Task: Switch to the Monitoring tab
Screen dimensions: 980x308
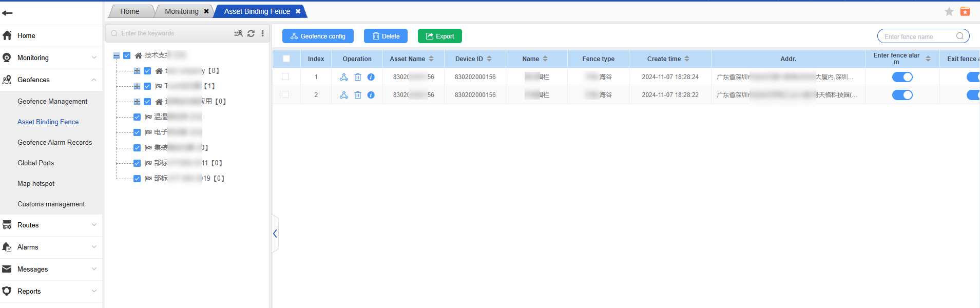Action: click(x=181, y=11)
